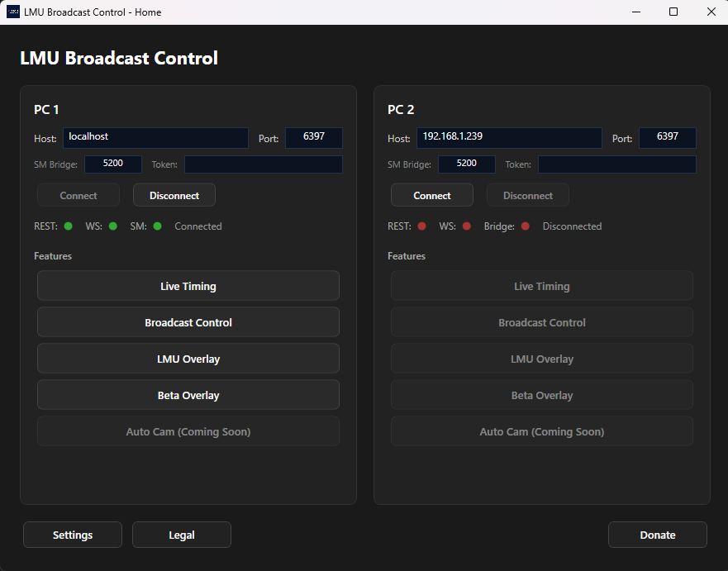Click Beta Overlay under PC 2
Viewport: 728px width, 571px height.
(x=542, y=395)
